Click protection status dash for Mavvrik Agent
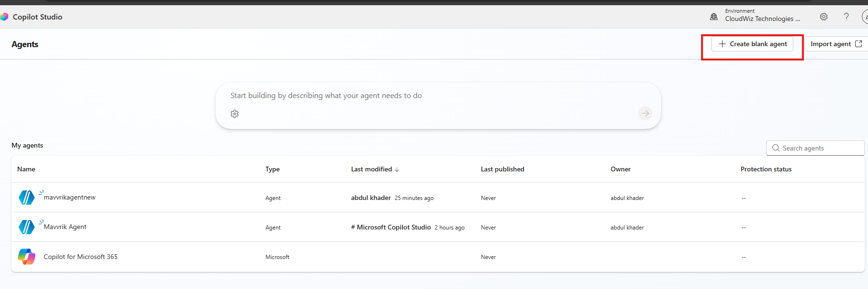The height and width of the screenshot is (289, 868). pyautogui.click(x=743, y=228)
